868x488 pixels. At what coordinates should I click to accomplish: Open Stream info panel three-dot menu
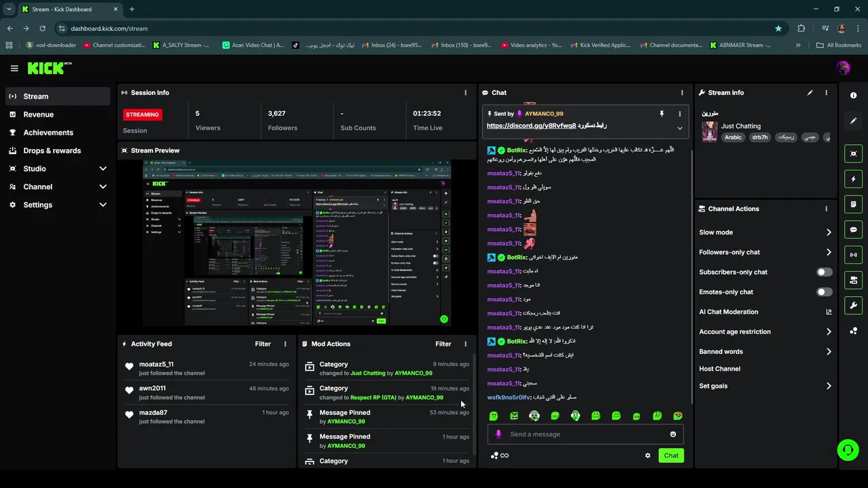click(826, 93)
